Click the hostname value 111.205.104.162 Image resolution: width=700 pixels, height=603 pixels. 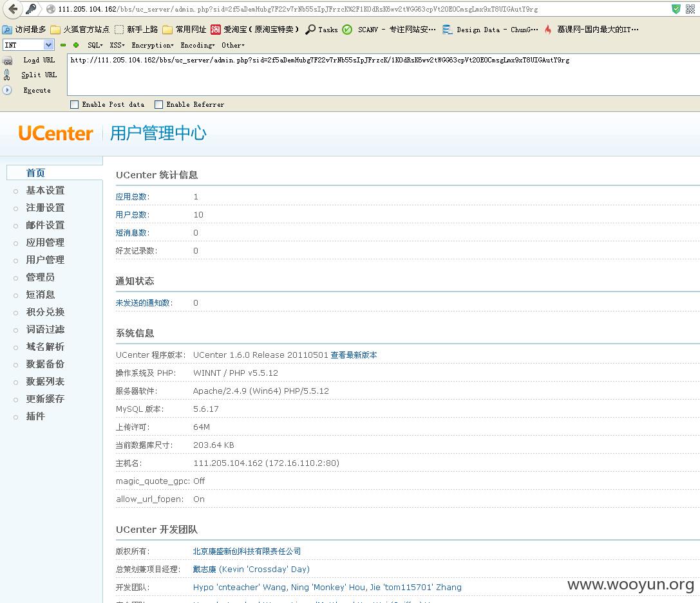[x=266, y=463]
